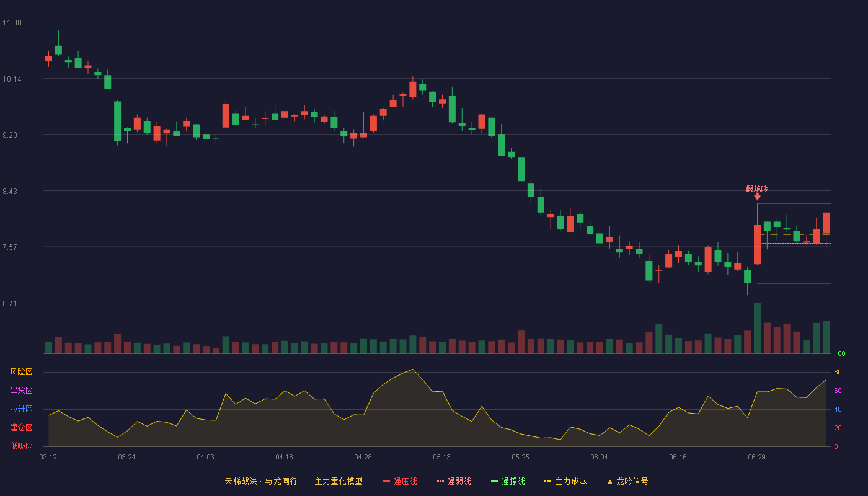Image resolution: width=868 pixels, height=496 pixels.
Task: Click the red 20 indicator scale value
Action: click(838, 428)
